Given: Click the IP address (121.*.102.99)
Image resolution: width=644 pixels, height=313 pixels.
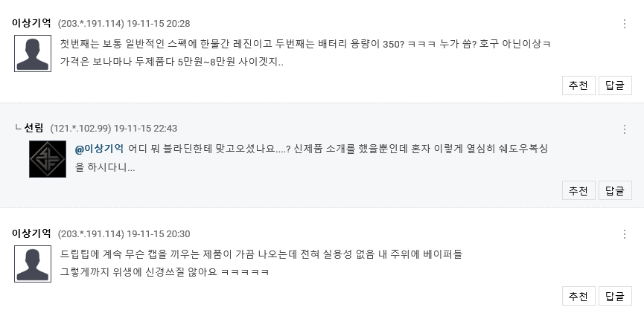Looking at the screenshot, I should click(x=80, y=129).
